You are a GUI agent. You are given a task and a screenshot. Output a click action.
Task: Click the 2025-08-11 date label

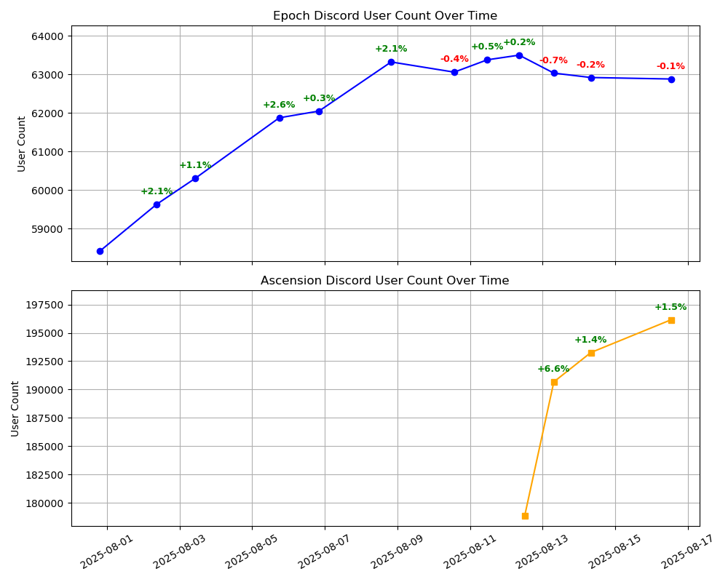click(x=470, y=551)
